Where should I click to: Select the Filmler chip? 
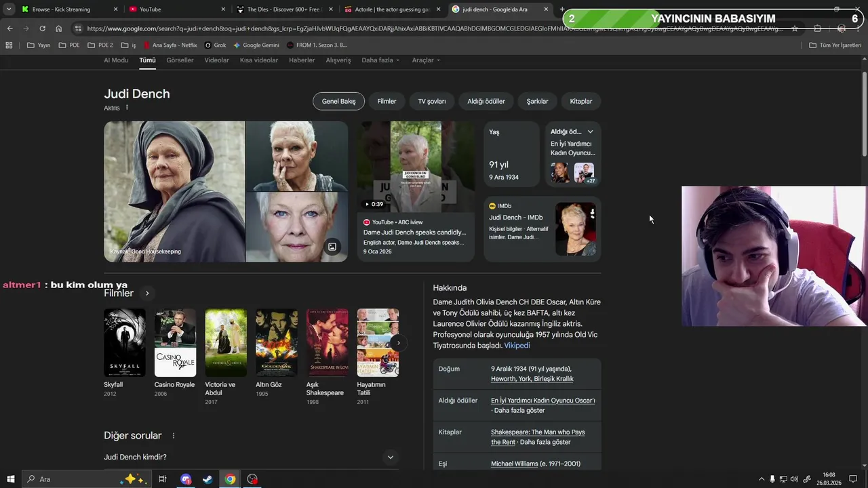387,101
